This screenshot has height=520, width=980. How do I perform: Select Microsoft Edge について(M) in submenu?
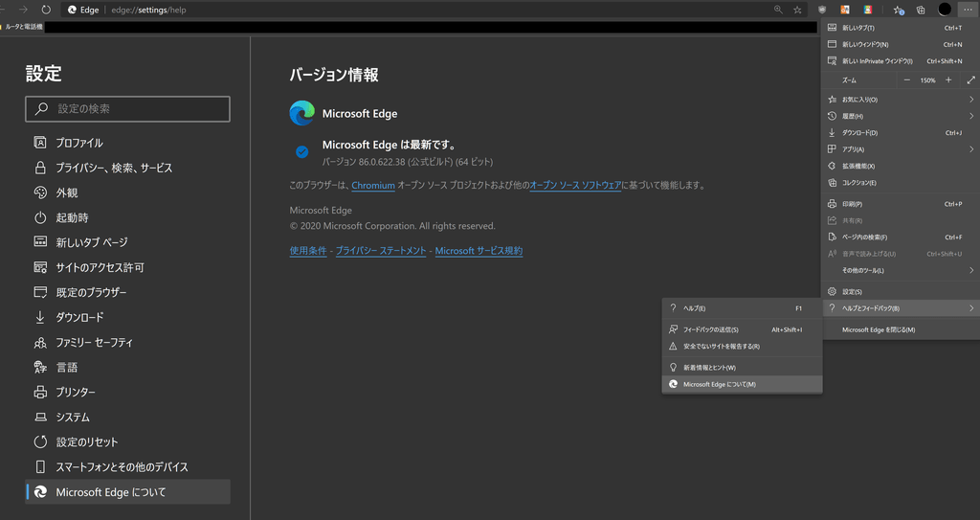(742, 384)
